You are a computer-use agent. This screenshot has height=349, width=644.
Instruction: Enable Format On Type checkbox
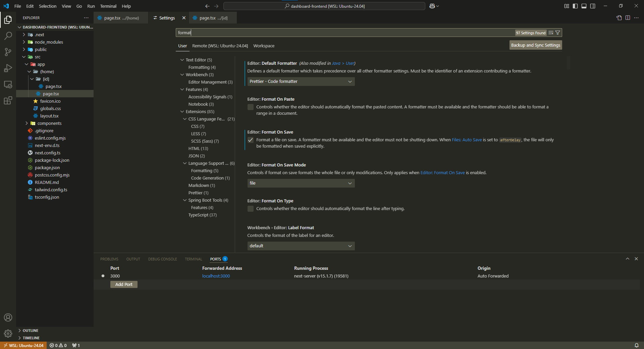tap(251, 209)
